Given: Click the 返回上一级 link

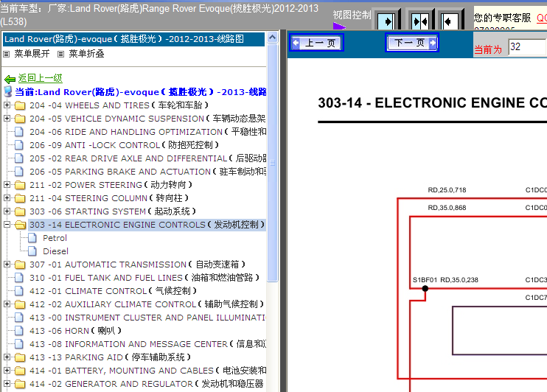Looking at the screenshot, I should point(40,78).
